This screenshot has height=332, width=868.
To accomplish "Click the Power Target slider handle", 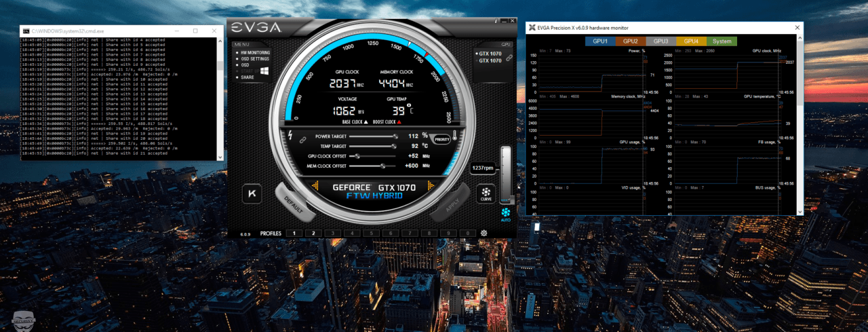I will pos(395,136).
